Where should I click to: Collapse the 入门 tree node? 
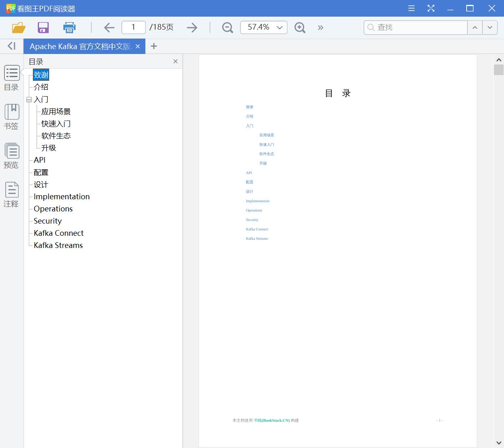29,99
